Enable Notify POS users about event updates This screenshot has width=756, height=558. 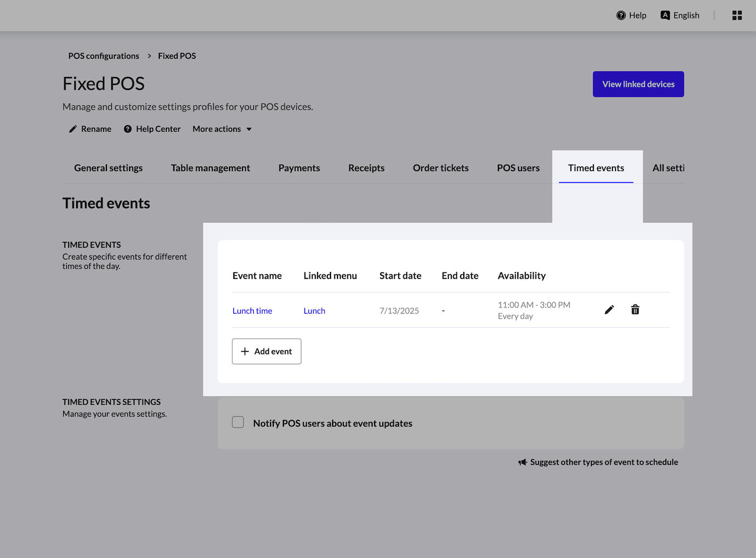click(238, 423)
